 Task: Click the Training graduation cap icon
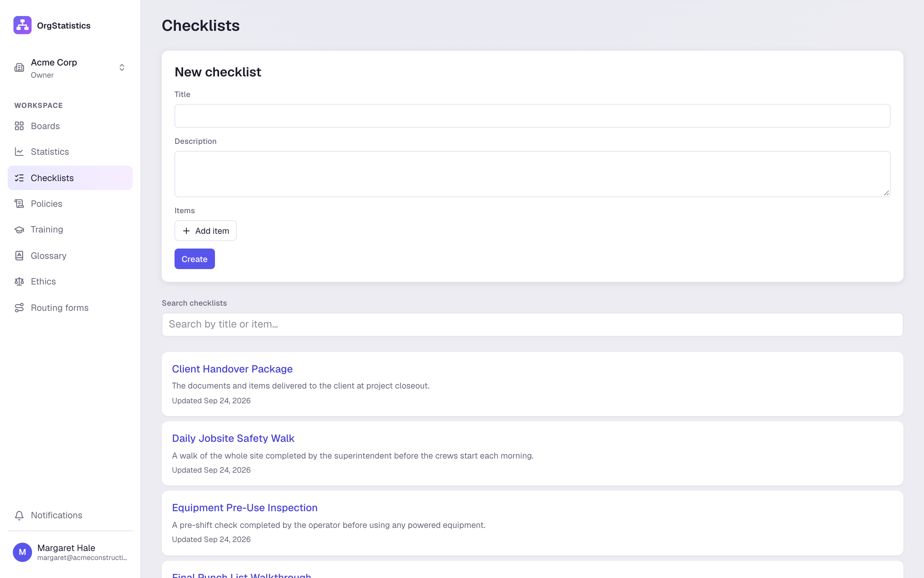point(19,229)
